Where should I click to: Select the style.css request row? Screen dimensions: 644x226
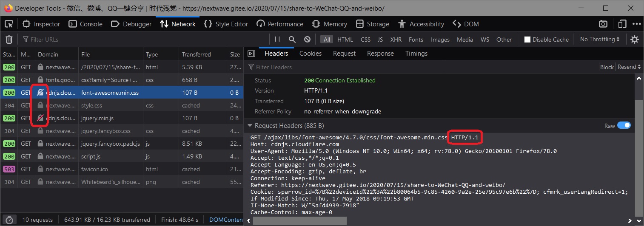[122, 105]
